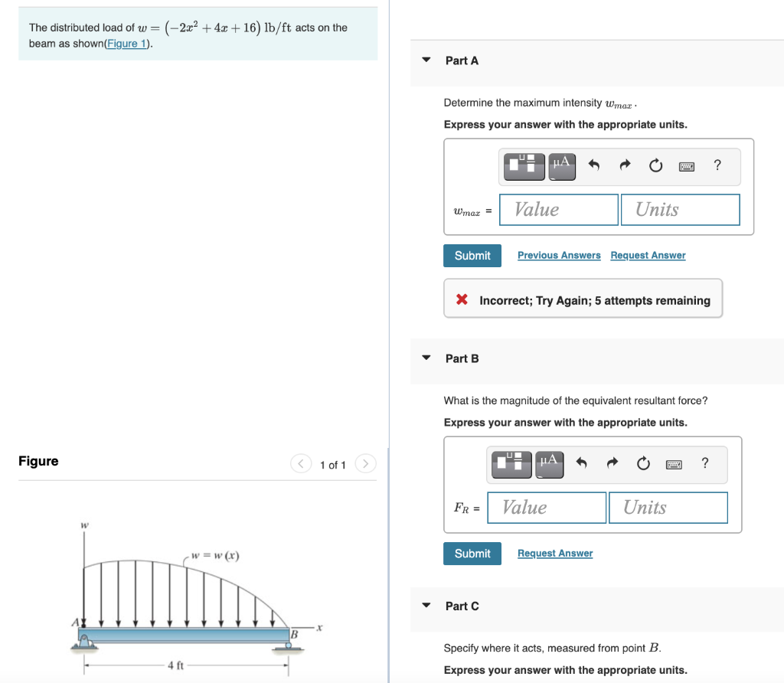
Task: Open Previous Answers for Part A
Action: pos(559,255)
